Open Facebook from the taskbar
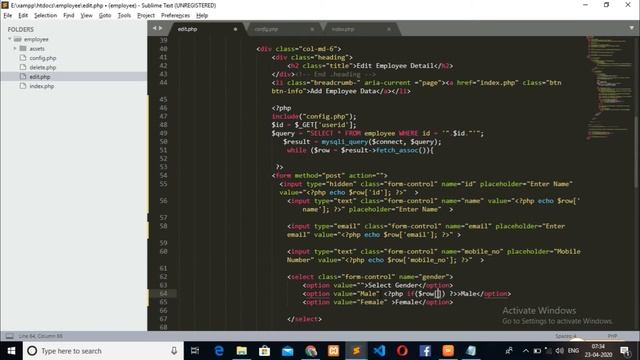640x360 pixels. click(x=425, y=351)
